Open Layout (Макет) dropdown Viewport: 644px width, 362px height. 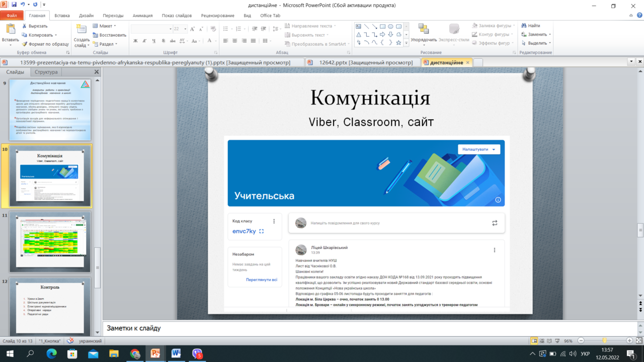(104, 26)
